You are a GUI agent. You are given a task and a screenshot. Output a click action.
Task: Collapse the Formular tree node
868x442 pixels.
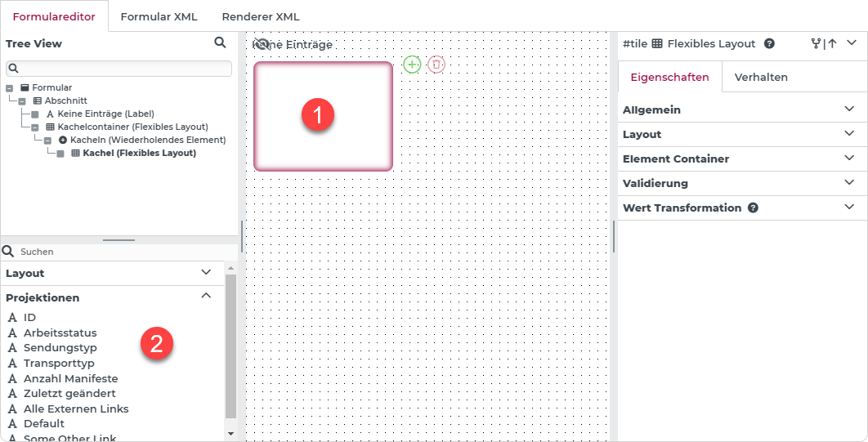(10, 87)
